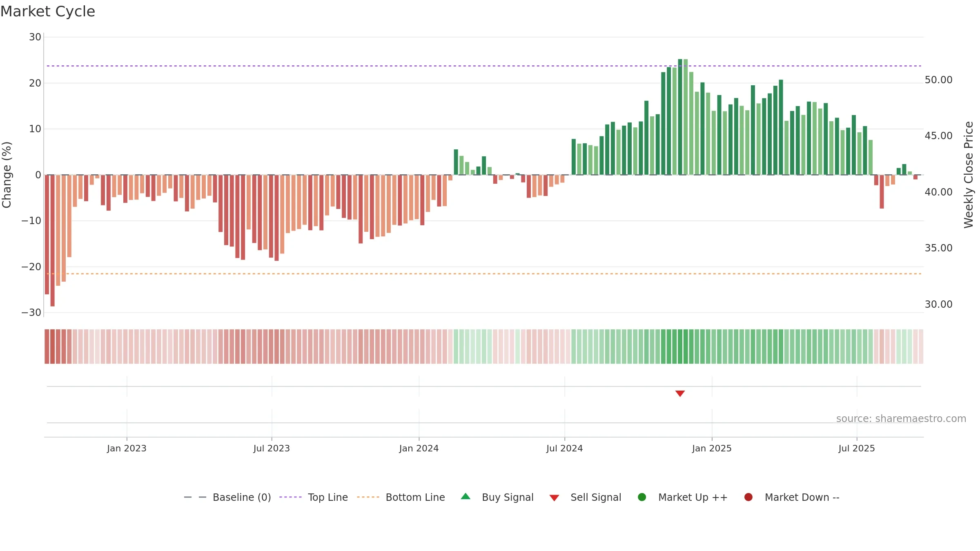Click the −20 change axis label
Screen dimensions: 980x551
pyautogui.click(x=31, y=267)
